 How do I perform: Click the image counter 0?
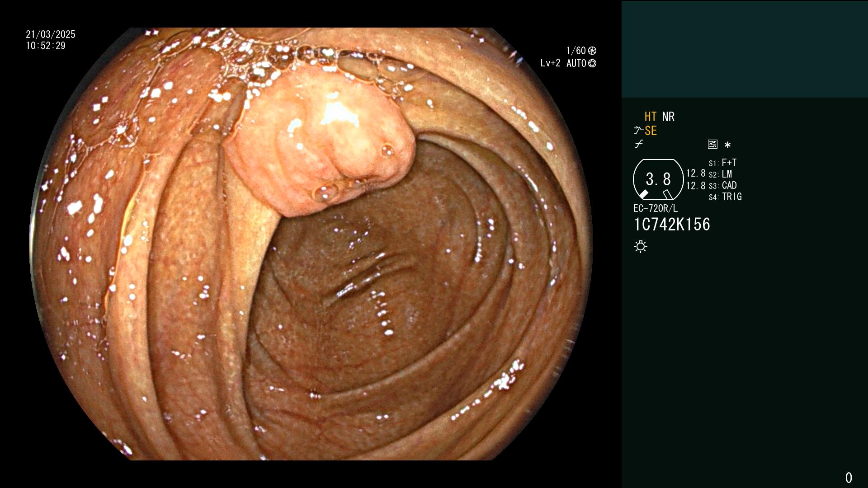[x=849, y=478]
